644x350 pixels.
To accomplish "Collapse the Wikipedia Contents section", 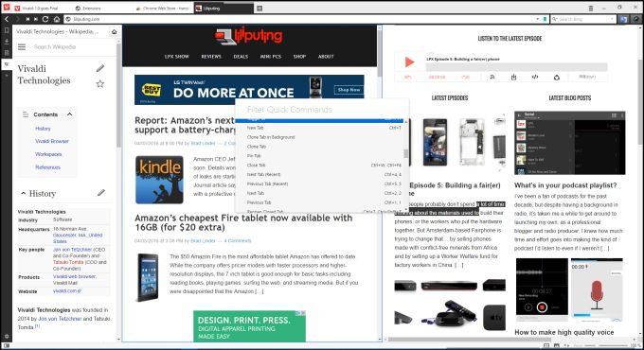I will [x=69, y=114].
